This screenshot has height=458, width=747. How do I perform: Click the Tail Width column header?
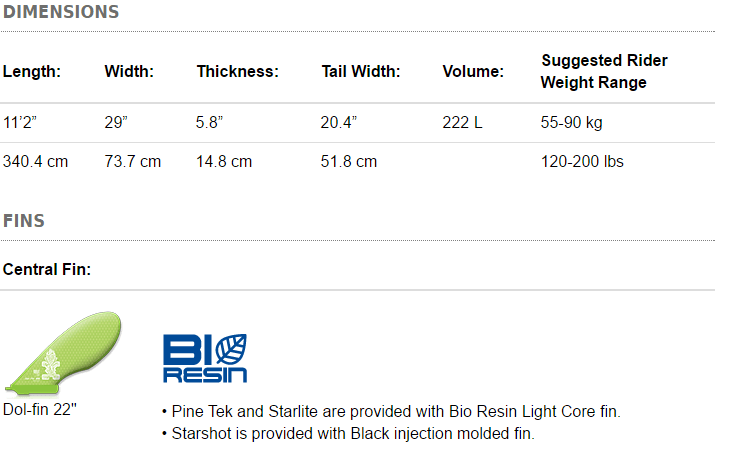tap(361, 71)
